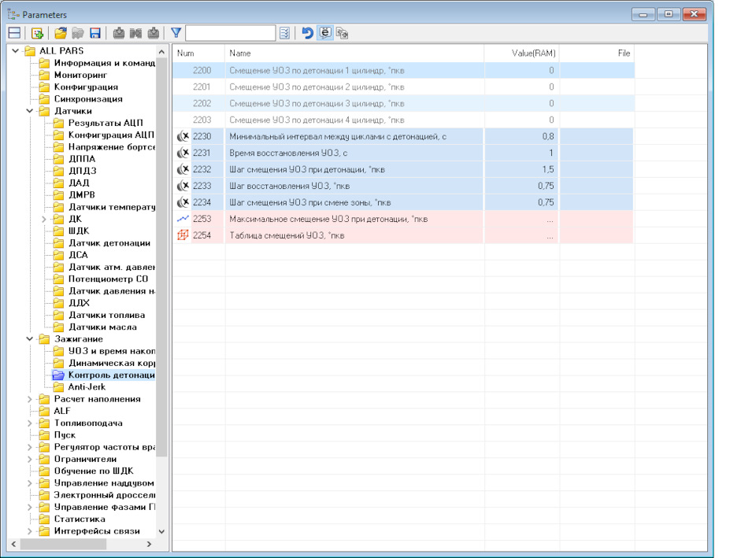Click the open file folder icon
Viewport: 756px width, 558px height.
(61, 33)
